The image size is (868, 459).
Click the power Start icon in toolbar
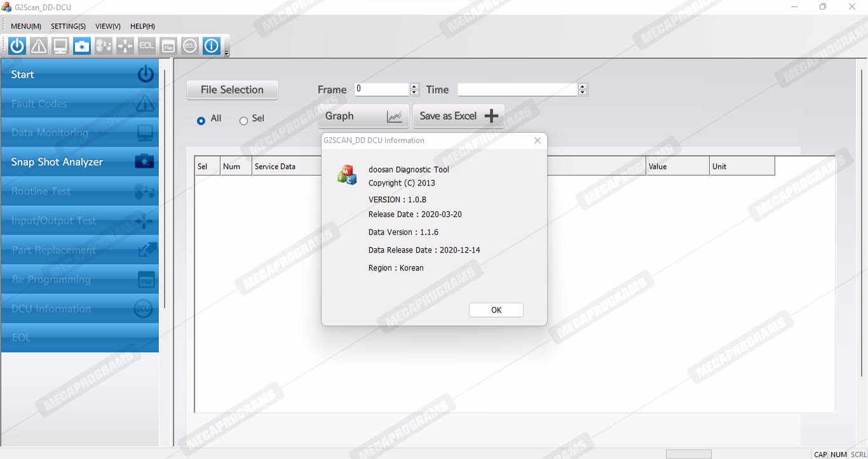(17, 46)
